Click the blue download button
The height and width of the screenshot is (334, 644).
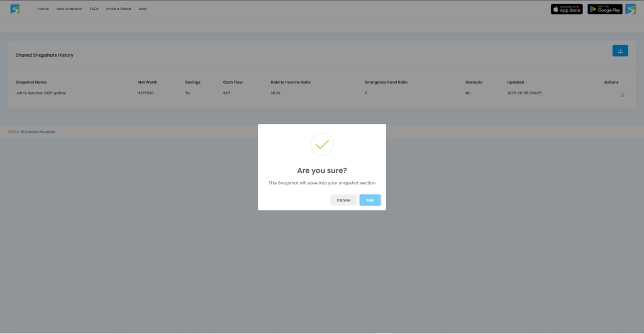click(x=619, y=51)
